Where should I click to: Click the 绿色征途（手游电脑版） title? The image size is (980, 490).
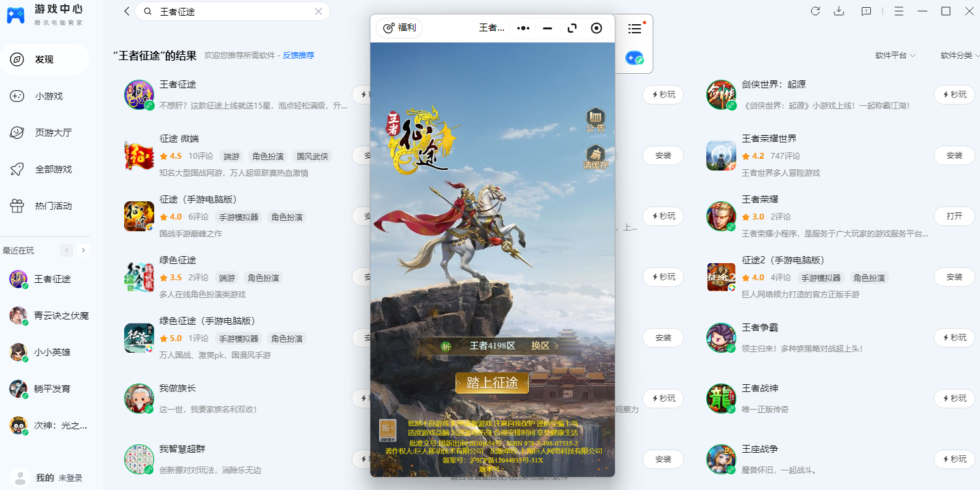tap(207, 321)
